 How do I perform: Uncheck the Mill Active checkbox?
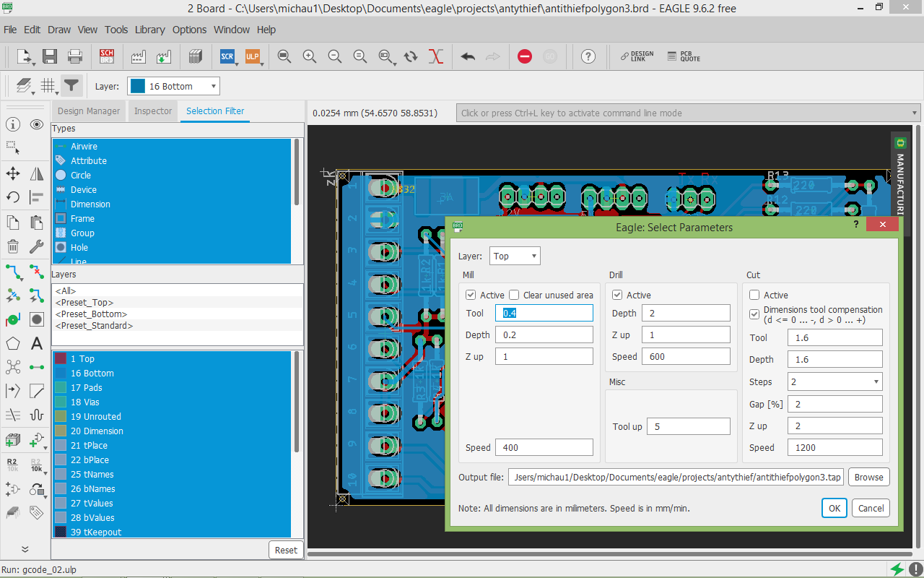click(471, 295)
